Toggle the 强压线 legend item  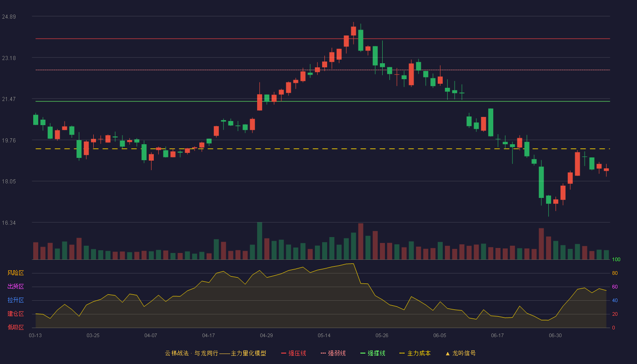[293, 353]
